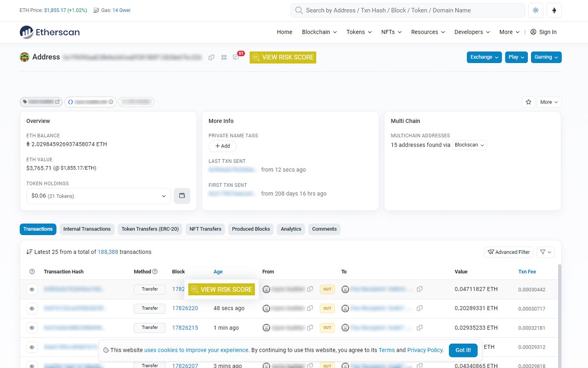Click the Txn Fee column header
This screenshot has width=588, height=368.
(527, 272)
